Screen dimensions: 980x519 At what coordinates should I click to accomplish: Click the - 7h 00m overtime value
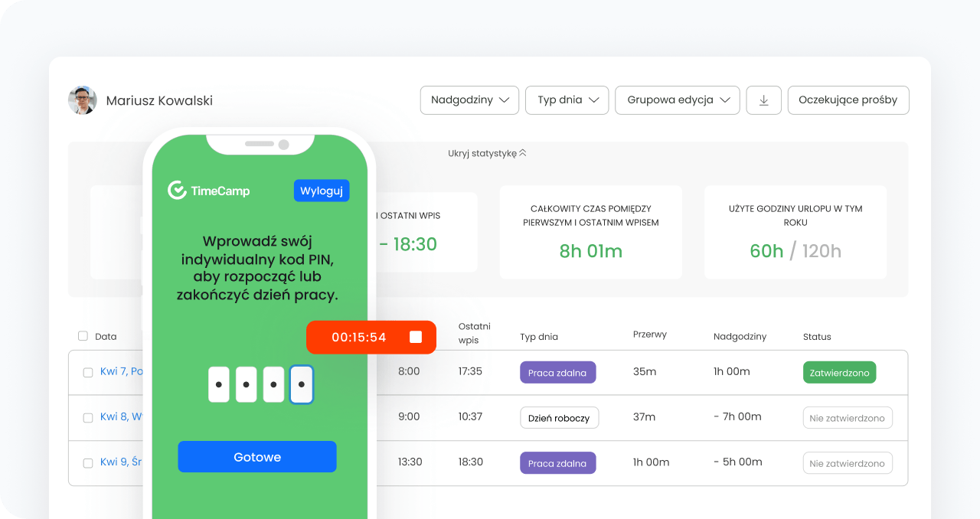pyautogui.click(x=737, y=416)
